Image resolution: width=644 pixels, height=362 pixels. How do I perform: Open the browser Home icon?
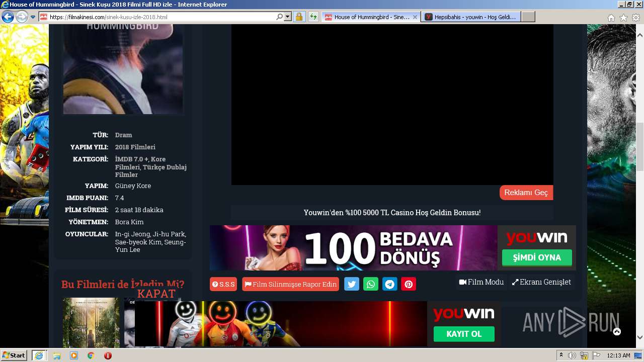(x=611, y=18)
